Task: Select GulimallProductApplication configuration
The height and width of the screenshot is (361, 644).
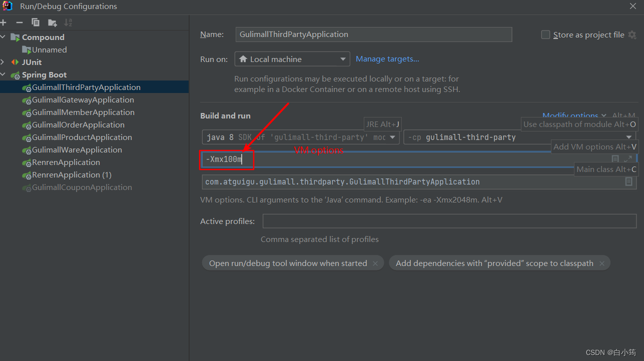Action: coord(94,137)
